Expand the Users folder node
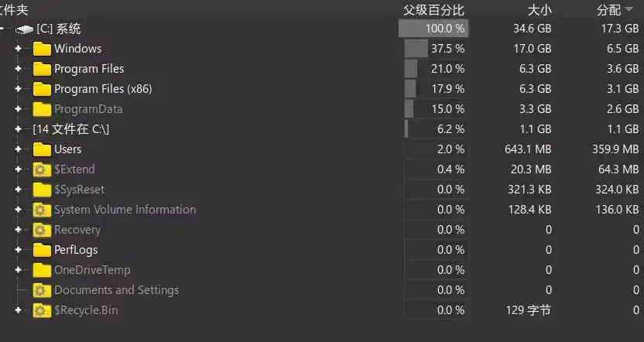The image size is (644, 342). (18, 149)
